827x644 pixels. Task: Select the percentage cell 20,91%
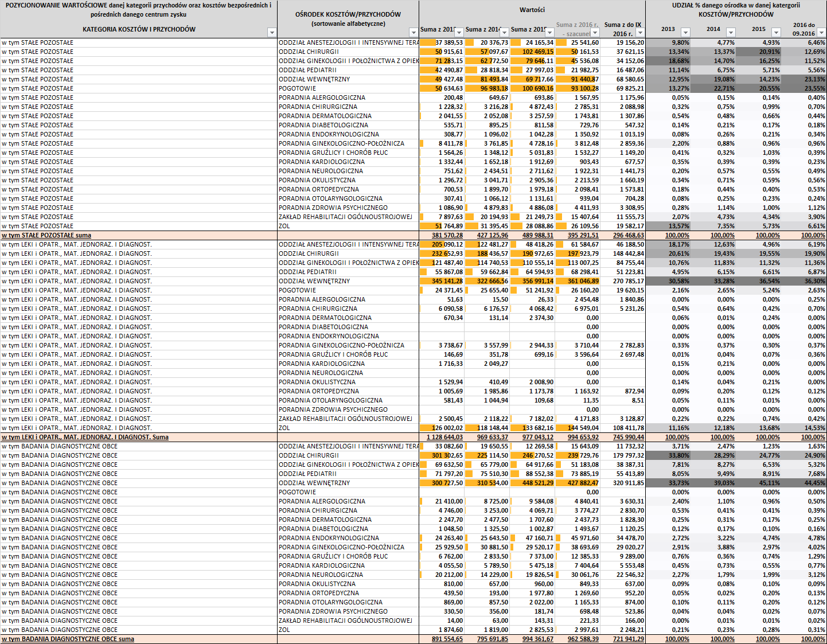(759, 52)
